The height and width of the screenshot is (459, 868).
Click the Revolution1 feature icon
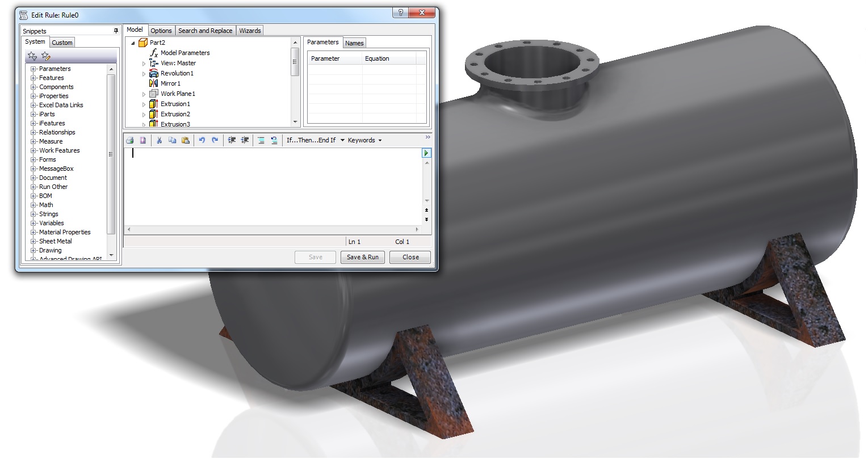pyautogui.click(x=153, y=73)
